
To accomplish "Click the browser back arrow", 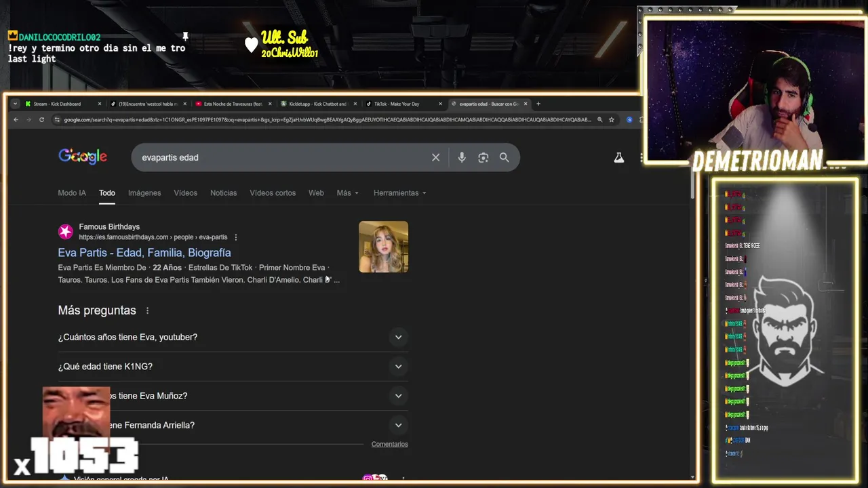I will coord(16,120).
